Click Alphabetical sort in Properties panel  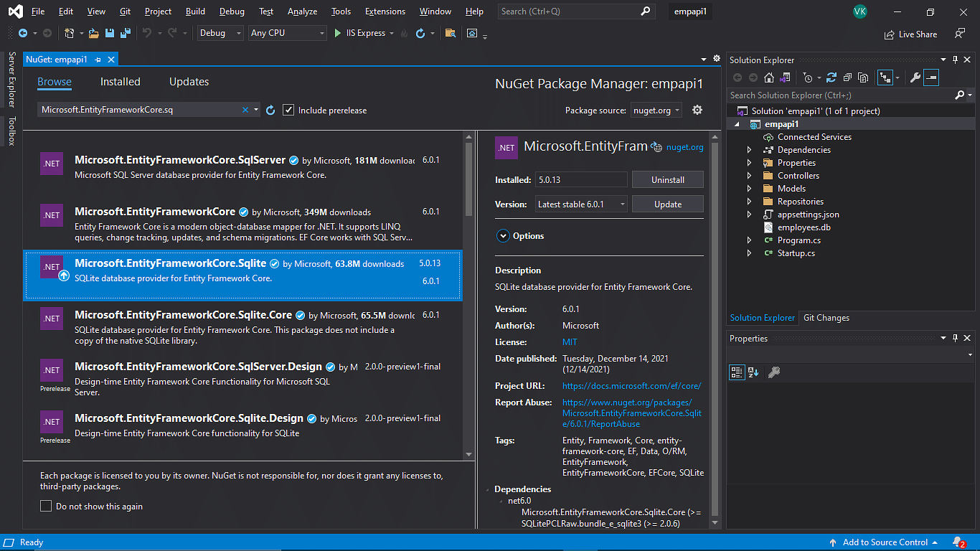(x=753, y=372)
